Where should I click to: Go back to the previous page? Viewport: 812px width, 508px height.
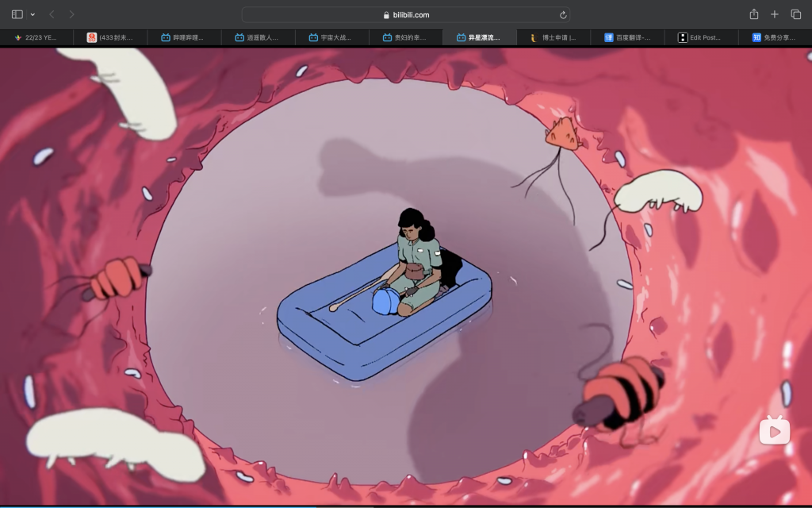coord(52,14)
